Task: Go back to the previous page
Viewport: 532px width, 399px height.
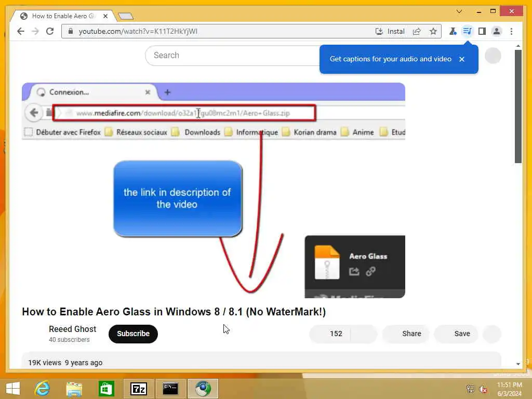Action: [21, 31]
